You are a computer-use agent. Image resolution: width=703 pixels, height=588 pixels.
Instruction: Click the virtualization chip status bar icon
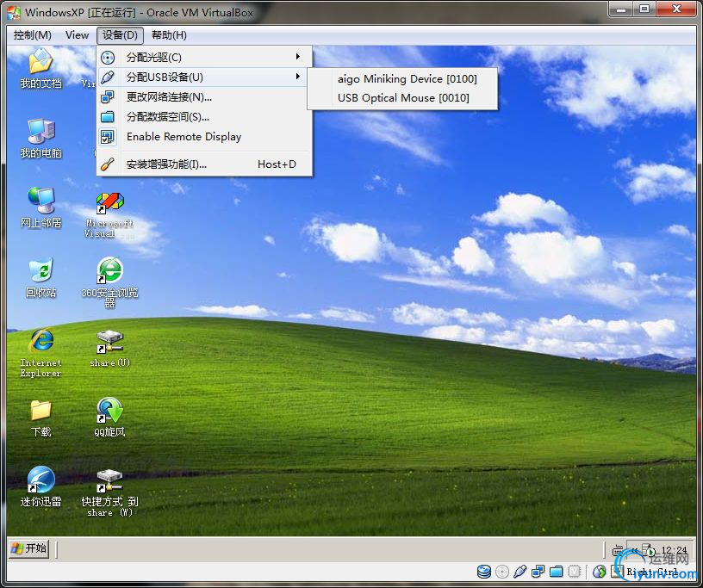(575, 572)
